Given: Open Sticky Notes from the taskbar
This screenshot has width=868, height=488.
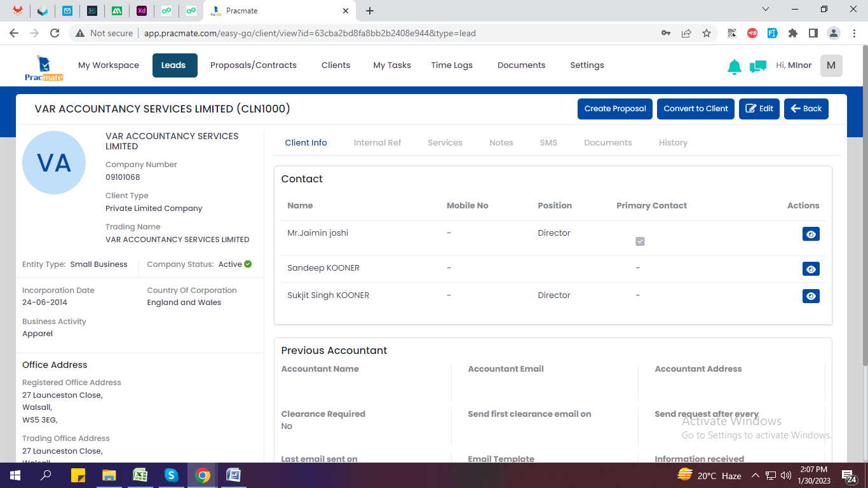Looking at the screenshot, I should [x=78, y=475].
